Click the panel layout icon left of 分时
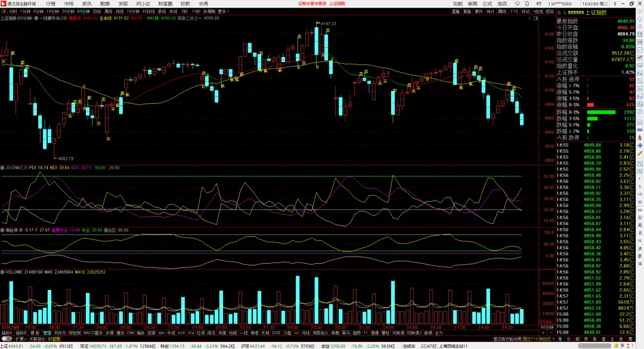644x349 pixels. pyautogui.click(x=4, y=11)
